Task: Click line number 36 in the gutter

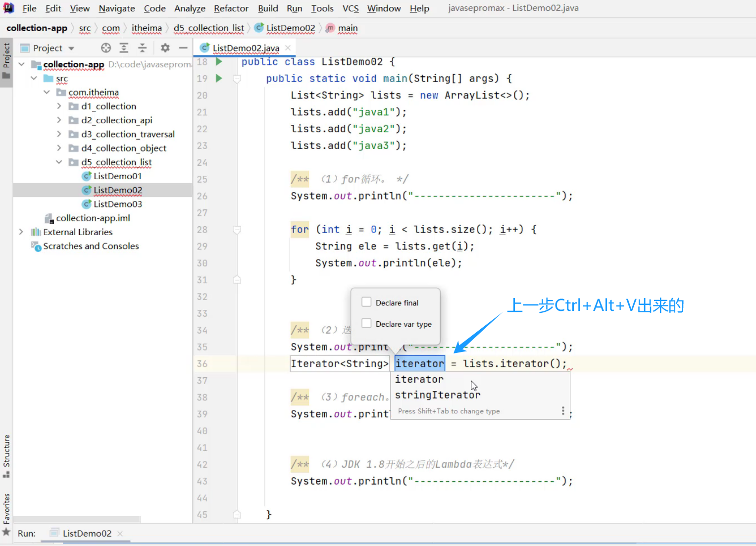Action: coord(202,364)
